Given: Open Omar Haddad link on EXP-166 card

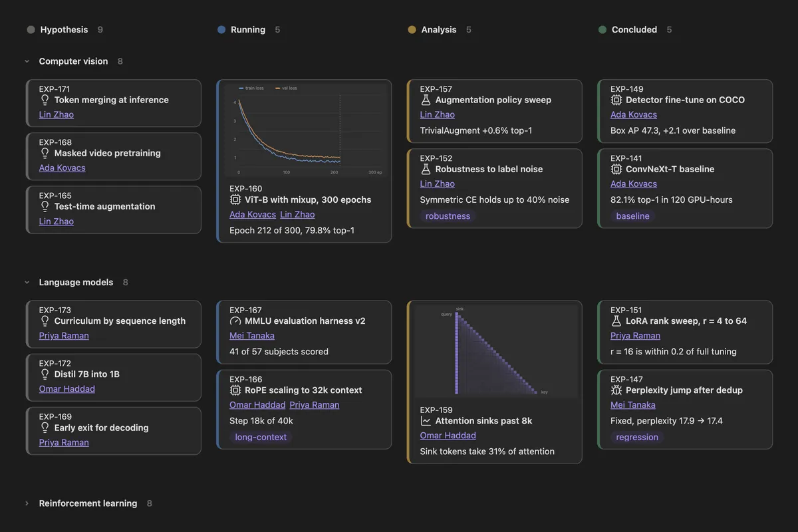Looking at the screenshot, I should tap(257, 404).
